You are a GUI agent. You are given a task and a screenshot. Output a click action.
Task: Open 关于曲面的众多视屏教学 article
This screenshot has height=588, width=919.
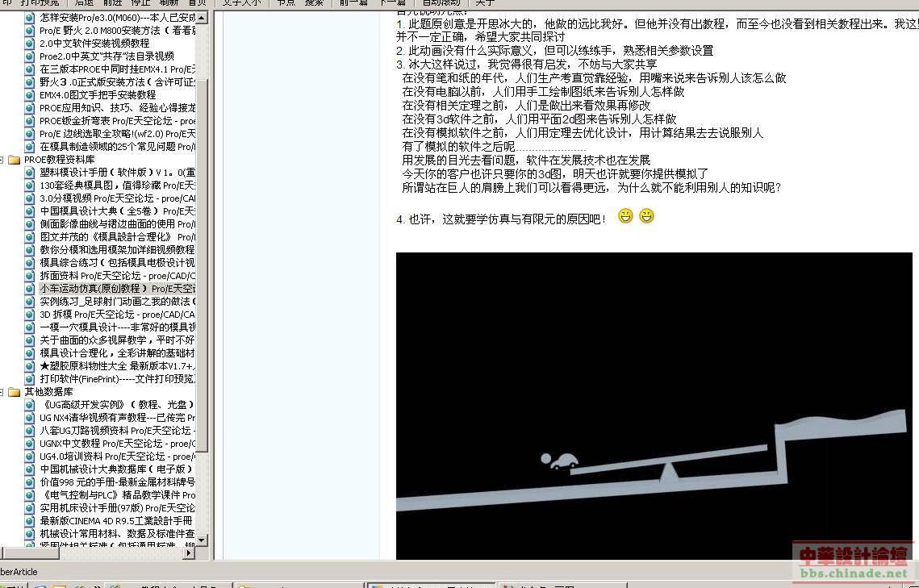pos(117,340)
